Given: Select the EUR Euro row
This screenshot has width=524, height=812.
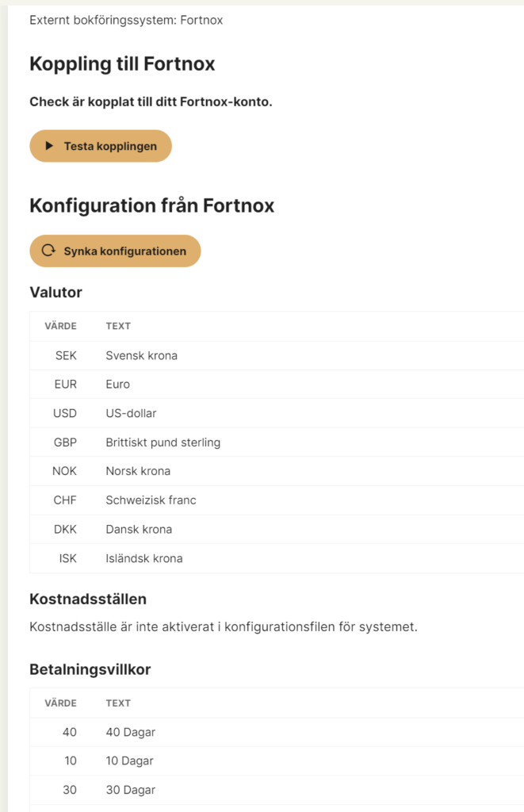Looking at the screenshot, I should click(277, 385).
